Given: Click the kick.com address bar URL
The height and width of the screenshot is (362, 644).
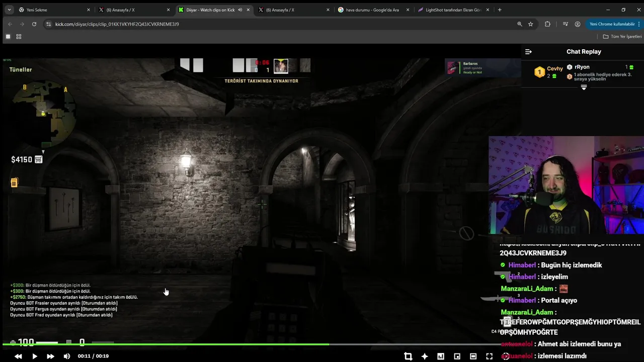Looking at the screenshot, I should click(x=117, y=24).
